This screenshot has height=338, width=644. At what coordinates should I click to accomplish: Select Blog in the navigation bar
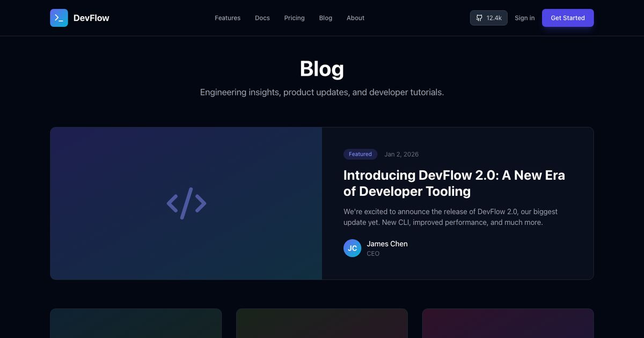326,18
